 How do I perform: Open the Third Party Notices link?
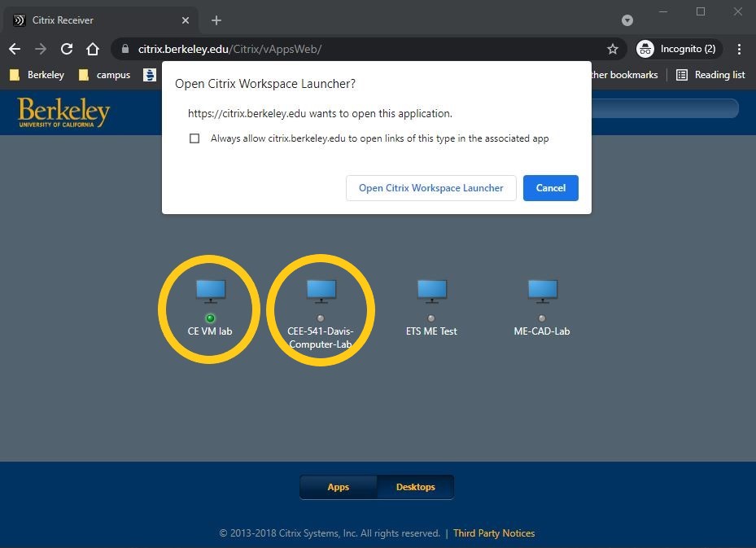(x=494, y=533)
